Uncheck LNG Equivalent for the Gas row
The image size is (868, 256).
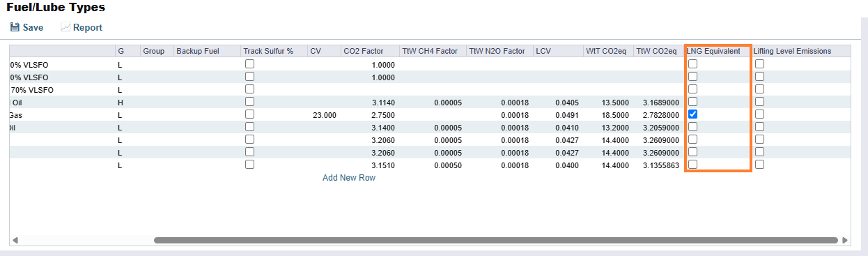click(692, 114)
